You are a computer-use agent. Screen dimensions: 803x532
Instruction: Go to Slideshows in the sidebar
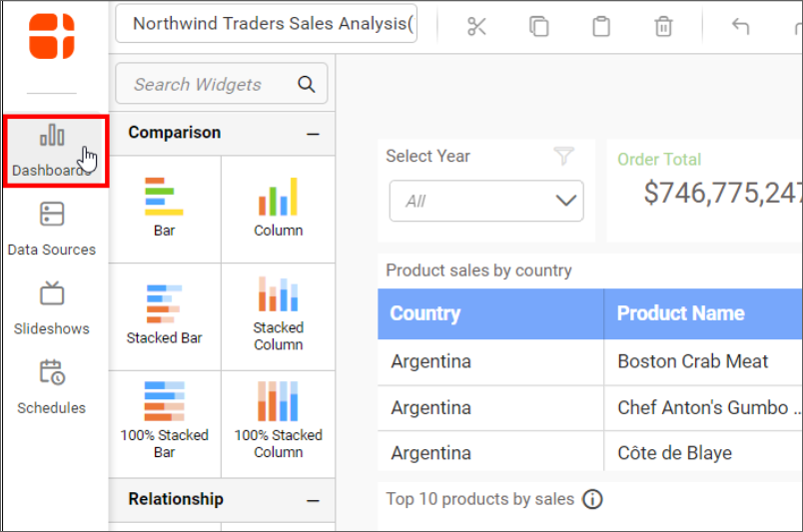tap(52, 307)
